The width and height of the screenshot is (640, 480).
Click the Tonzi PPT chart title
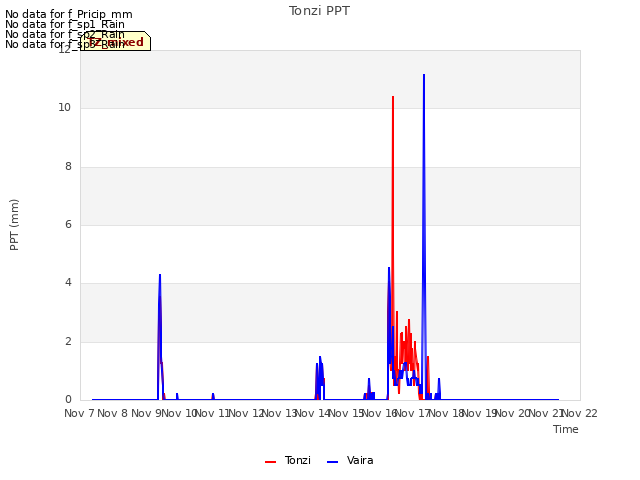319,11
